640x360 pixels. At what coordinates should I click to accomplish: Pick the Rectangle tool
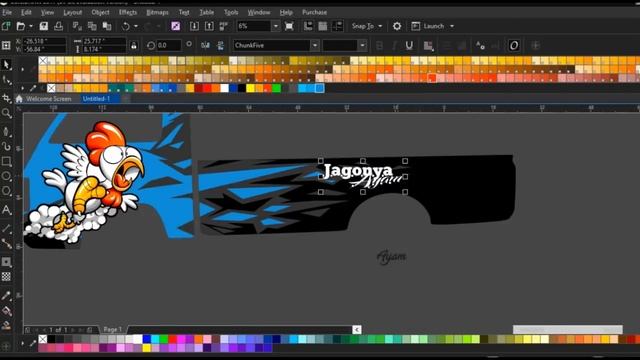point(6,161)
